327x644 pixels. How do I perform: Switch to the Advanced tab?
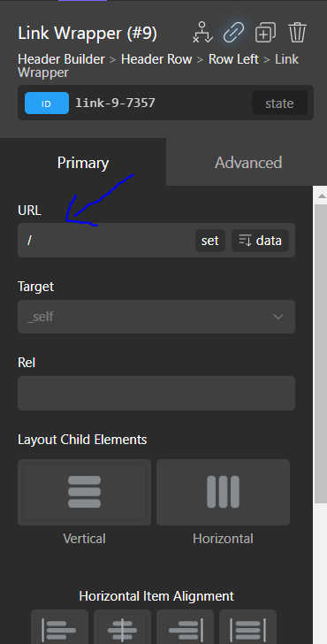click(248, 163)
